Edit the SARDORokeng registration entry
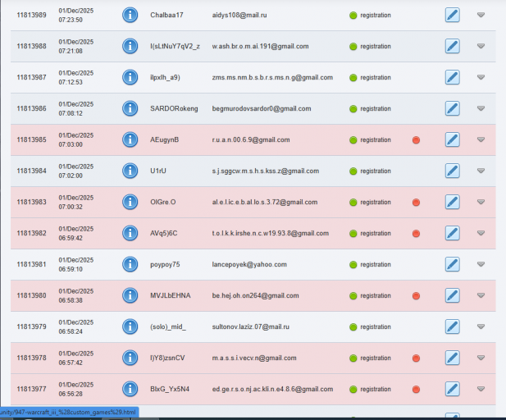This screenshot has width=506, height=420. 453,108
